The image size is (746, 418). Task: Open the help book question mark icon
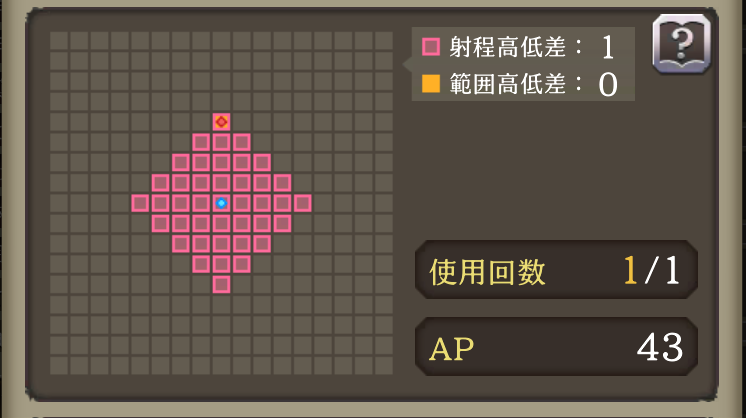[x=682, y=44]
